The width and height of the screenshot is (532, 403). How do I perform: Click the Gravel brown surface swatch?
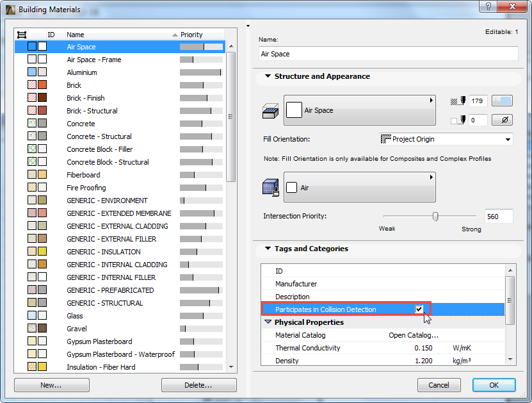[x=42, y=328]
